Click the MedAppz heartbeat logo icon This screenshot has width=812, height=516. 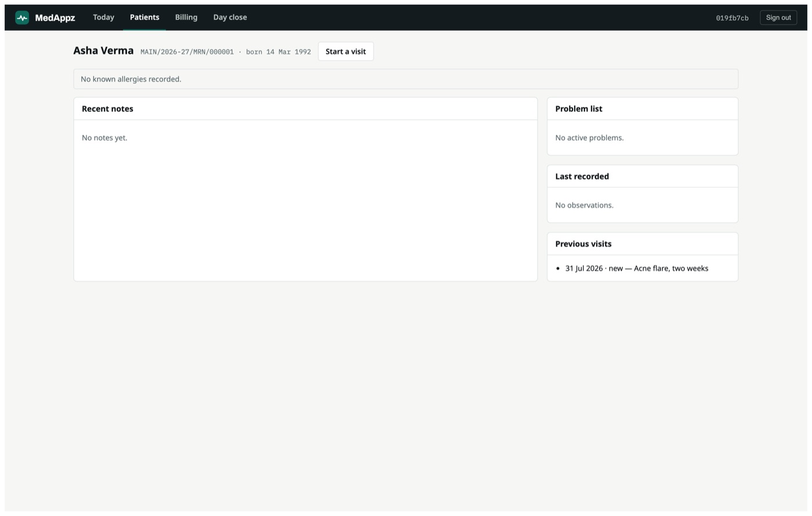22,17
